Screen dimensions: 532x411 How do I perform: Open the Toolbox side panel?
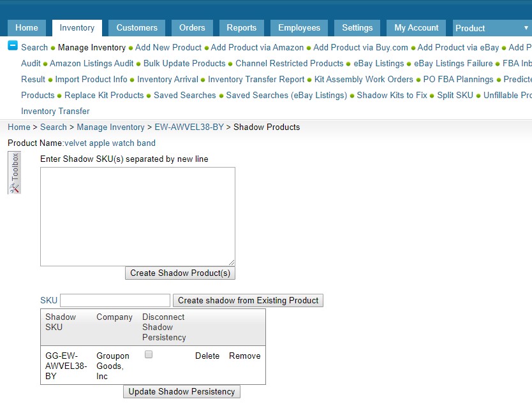click(x=14, y=173)
